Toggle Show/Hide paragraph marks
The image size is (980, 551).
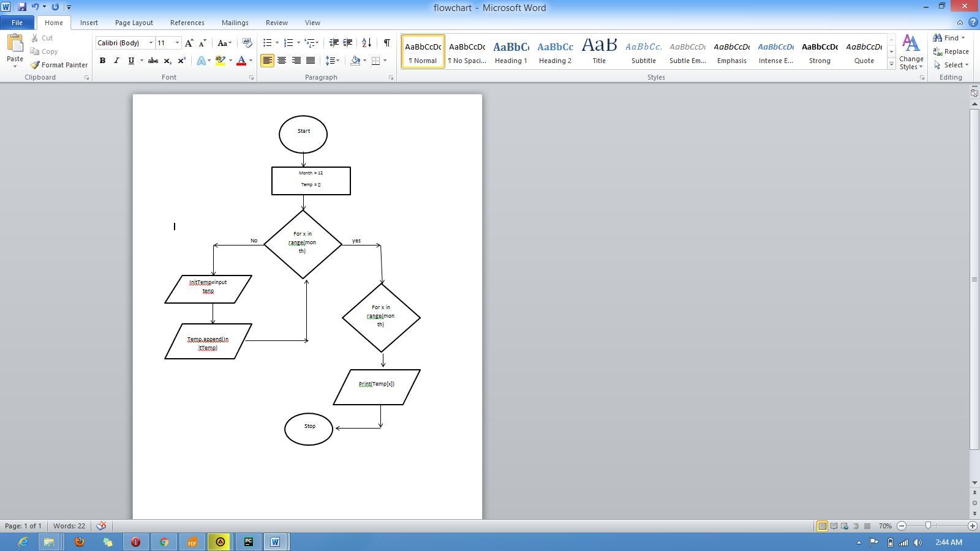click(386, 43)
